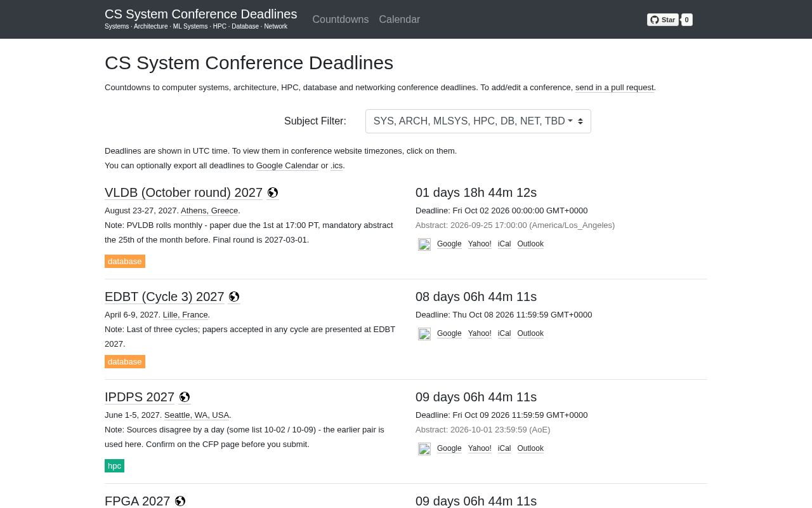
Task: Switch to the Calendar page
Action: tap(400, 20)
